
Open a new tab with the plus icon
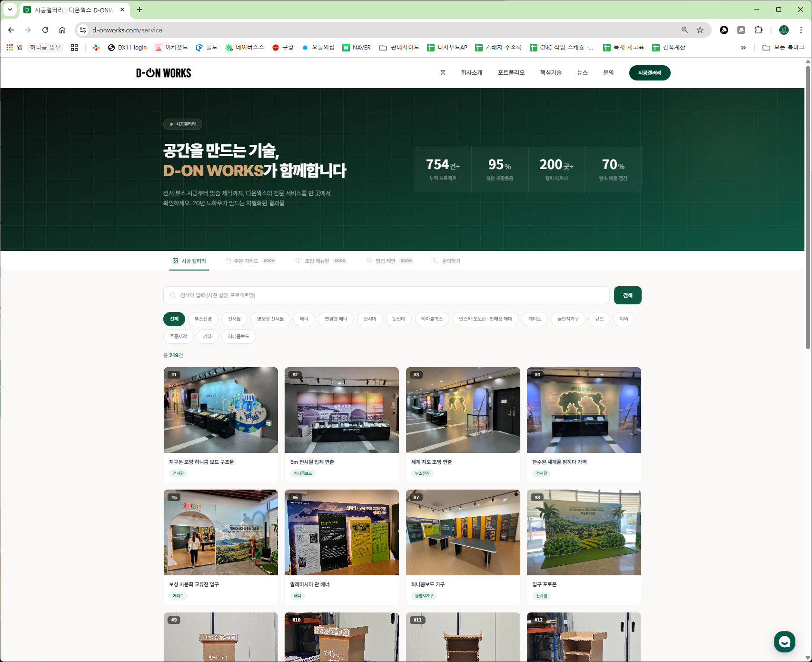(139, 10)
